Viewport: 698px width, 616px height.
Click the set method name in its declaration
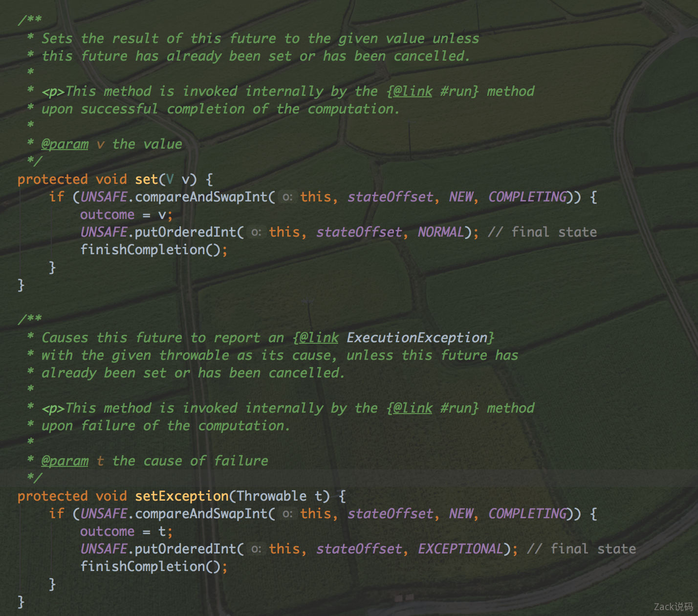(x=146, y=179)
